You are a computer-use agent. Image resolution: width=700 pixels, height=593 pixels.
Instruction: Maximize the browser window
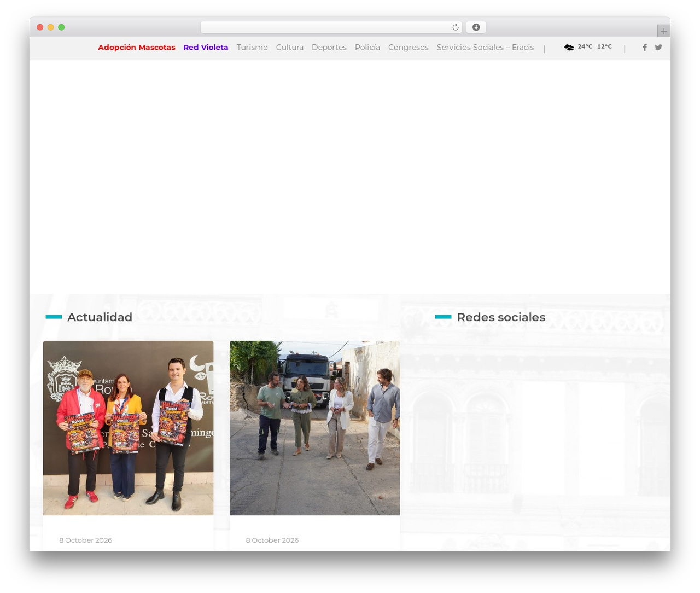(61, 27)
